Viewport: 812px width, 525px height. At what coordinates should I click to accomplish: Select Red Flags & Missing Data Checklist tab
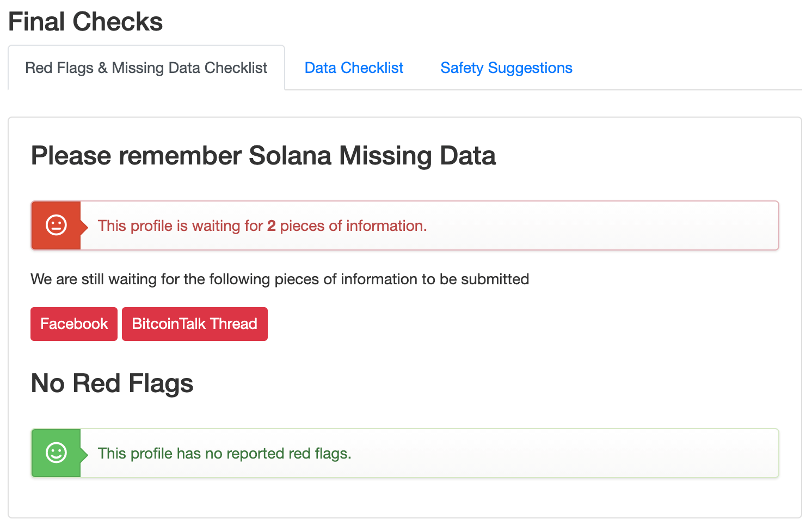tap(146, 68)
